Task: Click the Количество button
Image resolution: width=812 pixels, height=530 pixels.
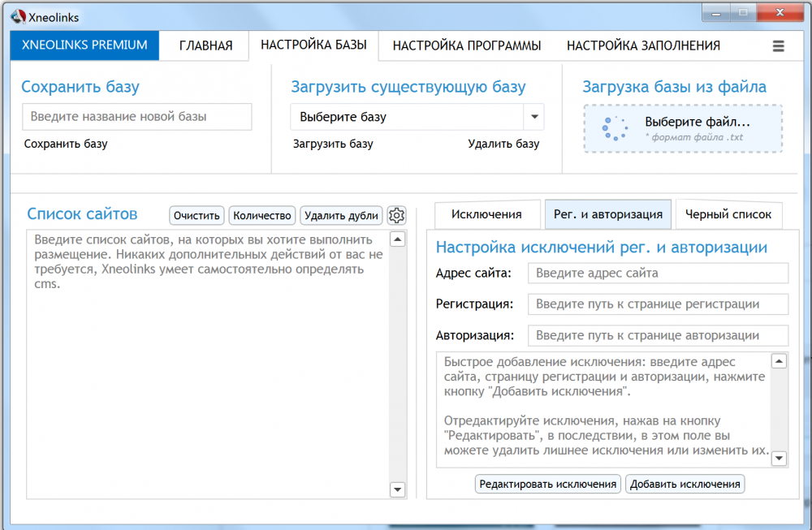Action: [x=262, y=215]
